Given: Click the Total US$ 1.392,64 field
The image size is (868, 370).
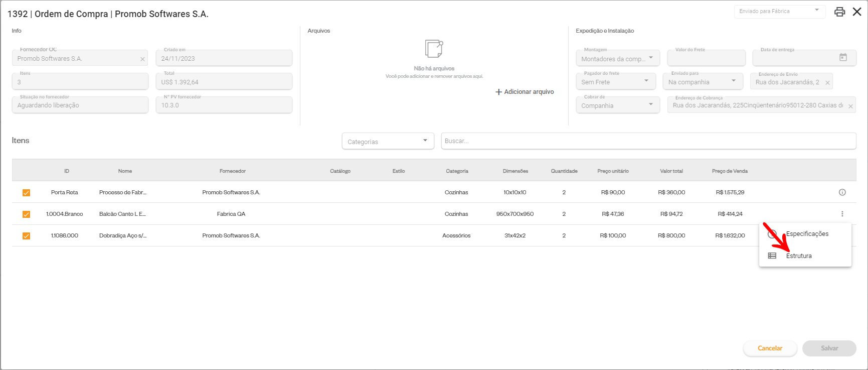Looking at the screenshot, I should (224, 81).
